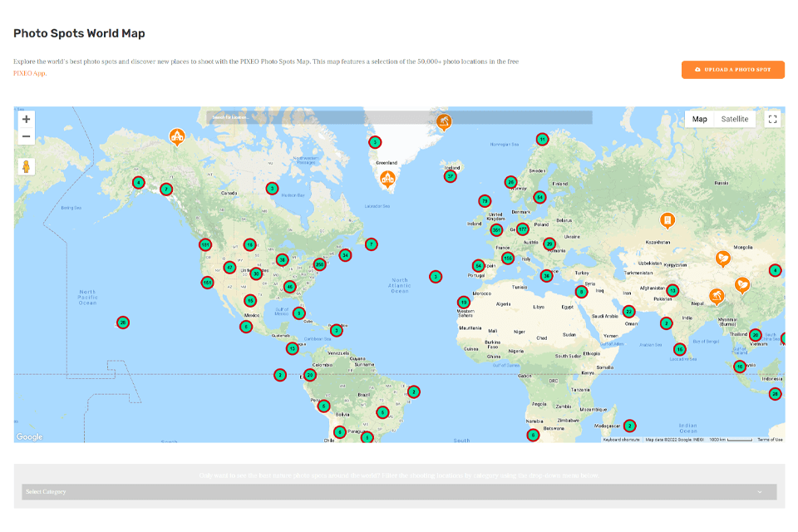Click the orange church pin in northern Alaska
This screenshot has height=532, width=798.
pos(176,136)
